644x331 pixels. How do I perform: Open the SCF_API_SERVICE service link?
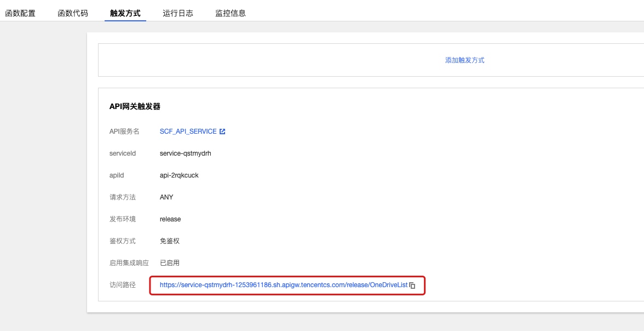[x=188, y=132]
